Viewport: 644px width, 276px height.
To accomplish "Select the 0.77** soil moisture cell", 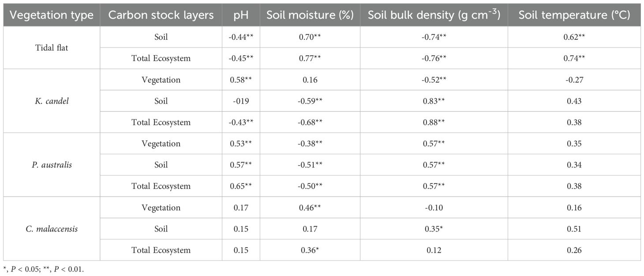I will click(310, 58).
